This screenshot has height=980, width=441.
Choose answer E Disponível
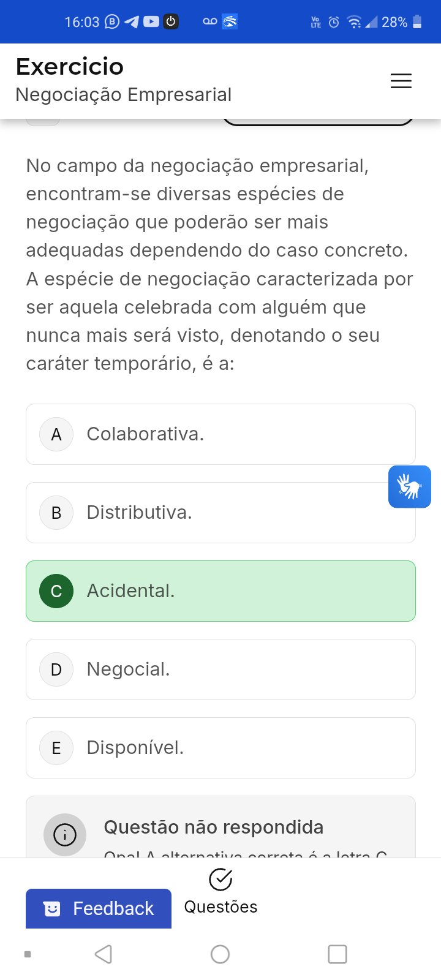(x=221, y=748)
